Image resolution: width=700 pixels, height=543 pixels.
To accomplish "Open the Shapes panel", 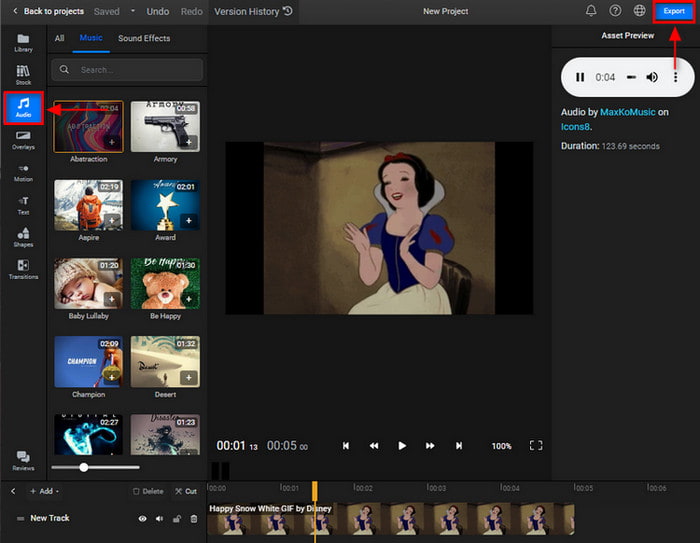I will pyautogui.click(x=23, y=238).
